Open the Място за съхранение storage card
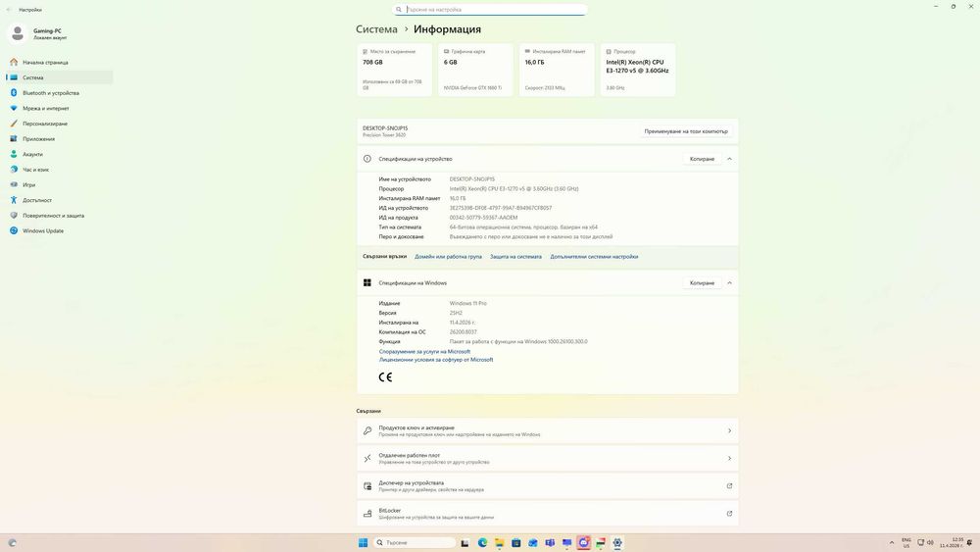The image size is (980, 552). pos(394,70)
